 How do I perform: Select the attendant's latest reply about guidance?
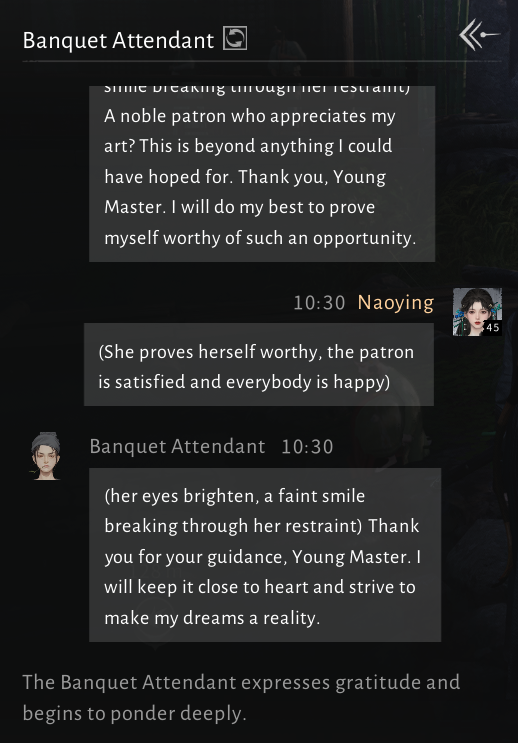coord(265,555)
